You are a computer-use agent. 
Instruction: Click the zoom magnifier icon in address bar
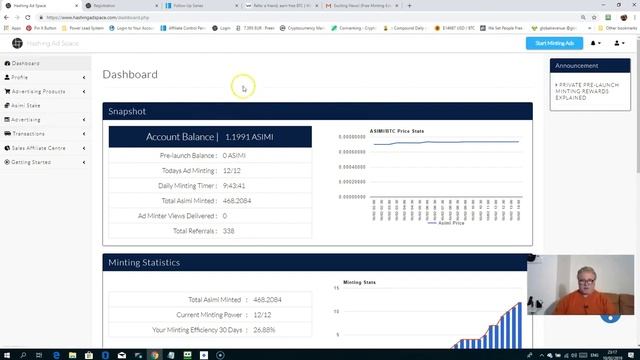(583, 18)
